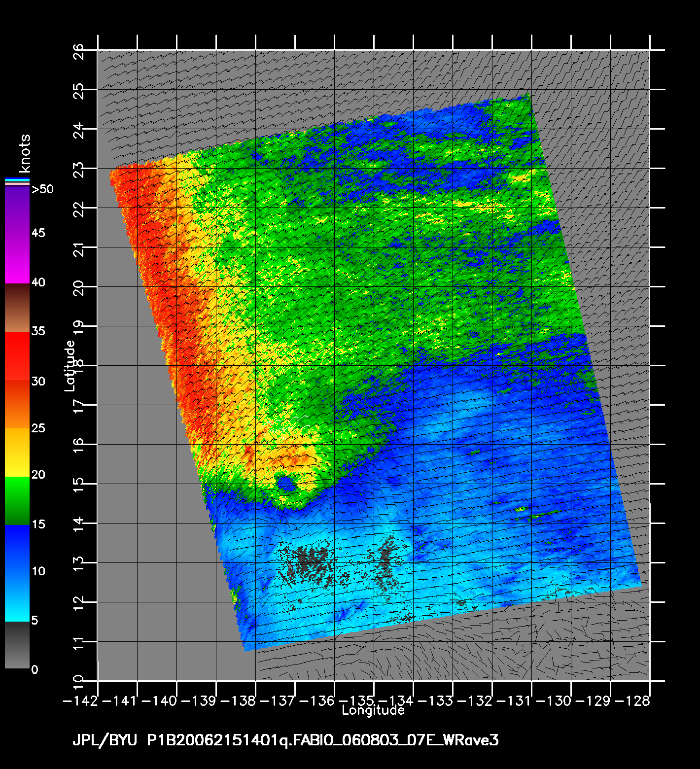This screenshot has height=769, width=700.
Task: Click the 'knots' color scale unit label
Action: pyautogui.click(x=25, y=153)
